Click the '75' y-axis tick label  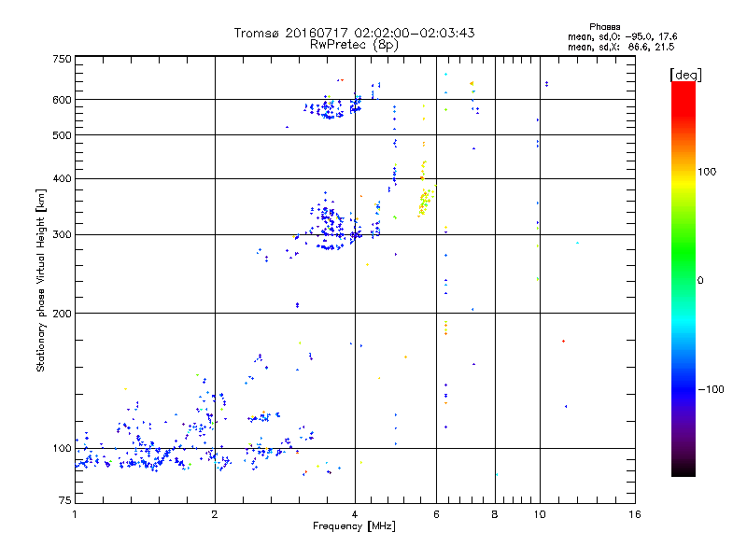(x=65, y=500)
